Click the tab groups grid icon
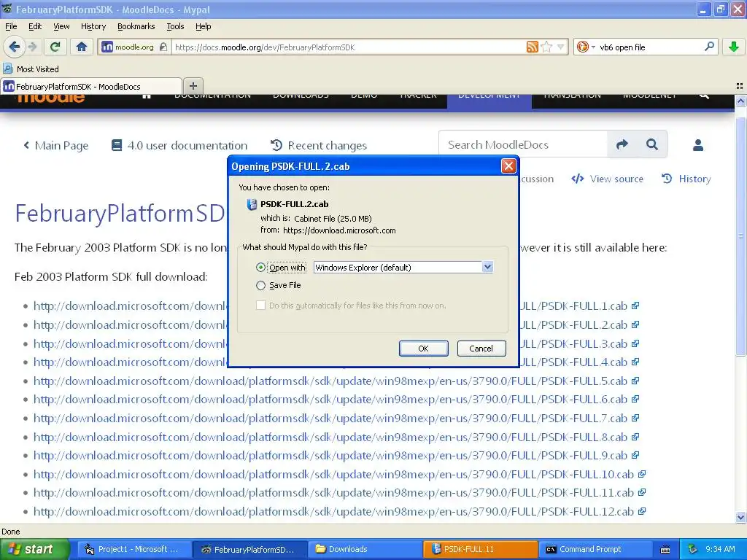747x560 pixels. [x=740, y=86]
